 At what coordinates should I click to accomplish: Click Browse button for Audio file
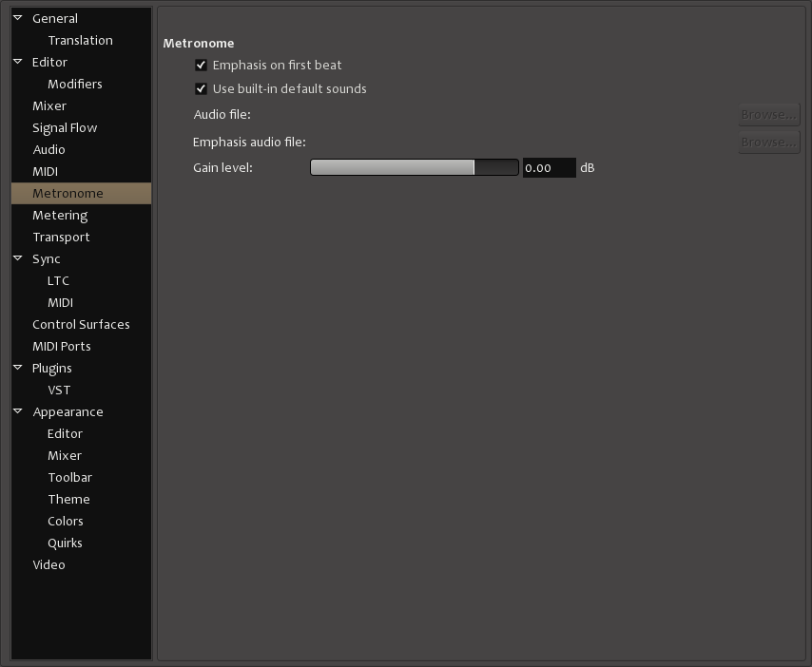[769, 114]
